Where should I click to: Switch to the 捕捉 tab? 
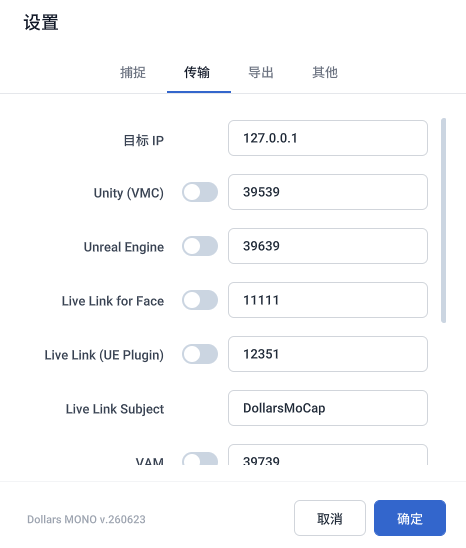133,72
